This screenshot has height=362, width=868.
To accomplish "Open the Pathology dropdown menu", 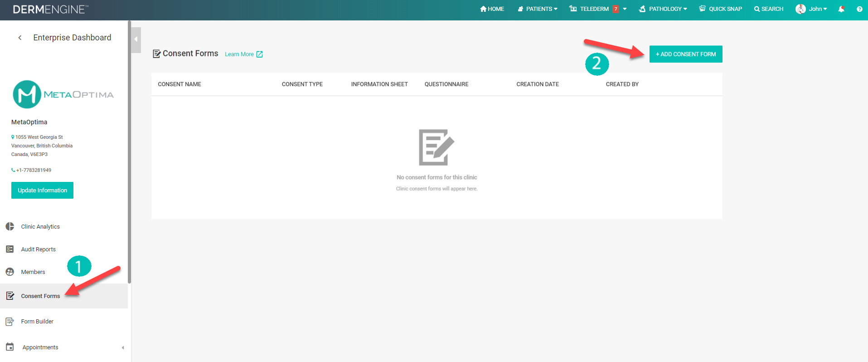I will [663, 9].
